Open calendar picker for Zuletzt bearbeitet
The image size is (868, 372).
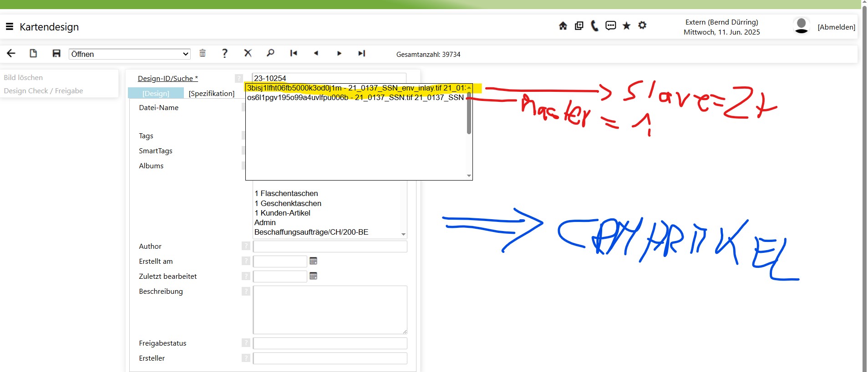click(313, 276)
